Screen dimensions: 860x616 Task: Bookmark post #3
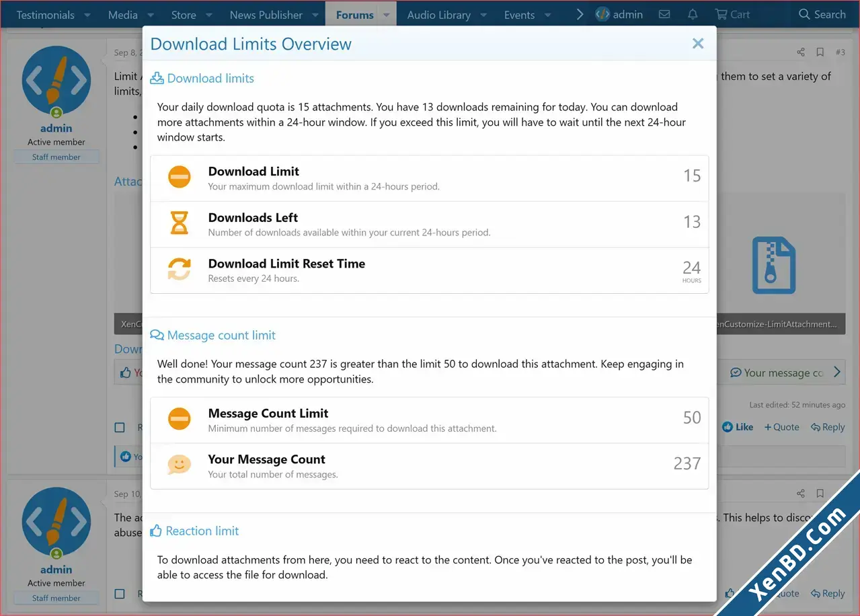(820, 52)
